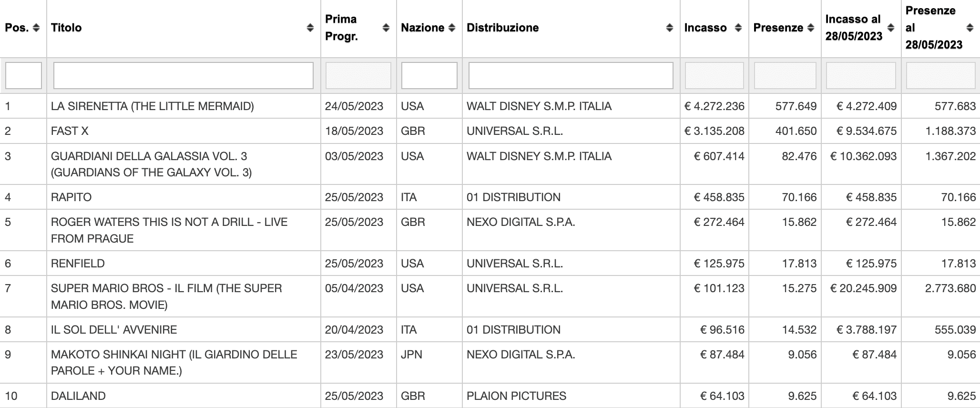Image resolution: width=980 pixels, height=408 pixels.
Task: Click the Presenze value 577.649
Action: 796,106
